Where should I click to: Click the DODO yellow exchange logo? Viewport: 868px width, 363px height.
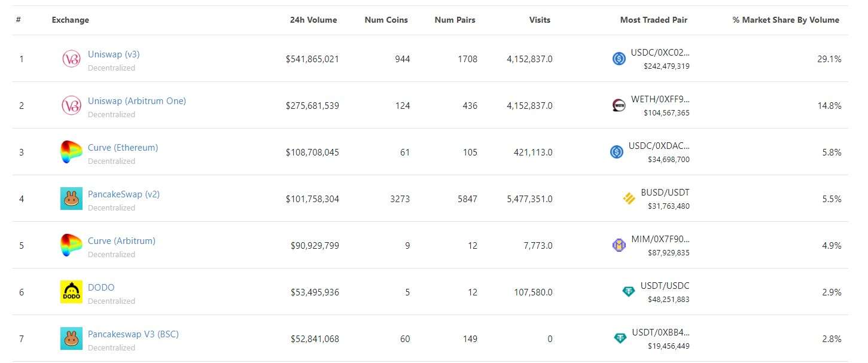[71, 292]
